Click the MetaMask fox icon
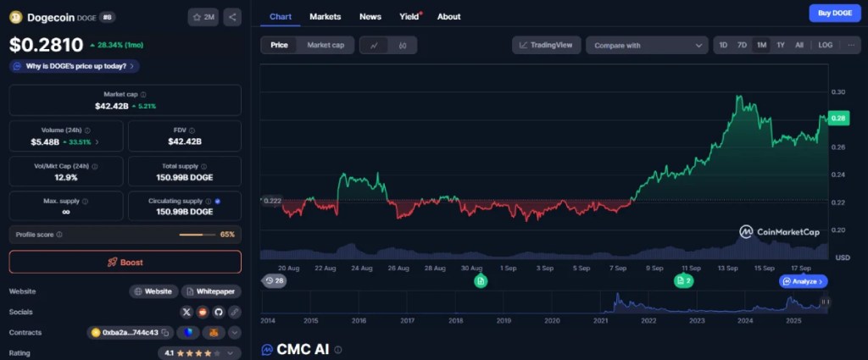Viewport: 868px width, 360px height. click(x=215, y=333)
